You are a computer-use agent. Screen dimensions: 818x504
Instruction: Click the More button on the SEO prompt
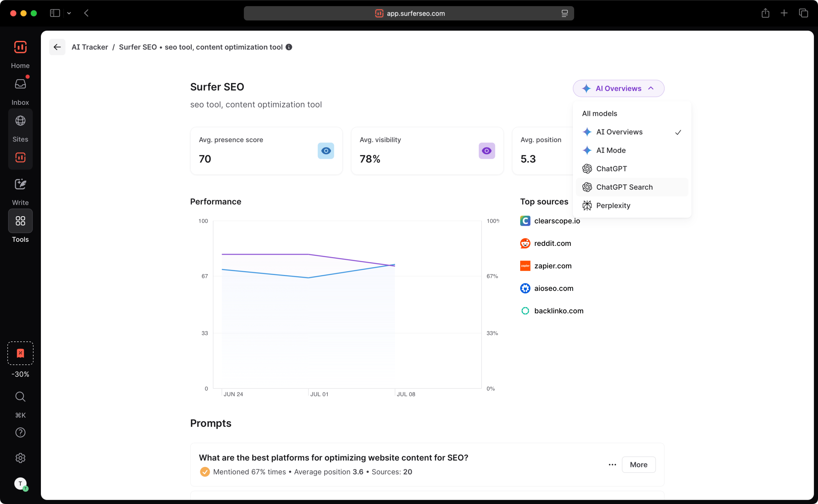pyautogui.click(x=638, y=464)
